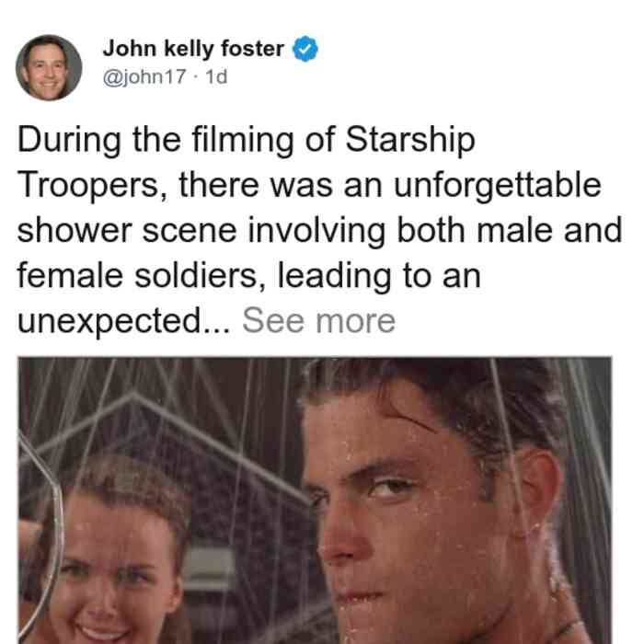Click the round profile picture beside the name
The image size is (644, 644).
pos(49,68)
